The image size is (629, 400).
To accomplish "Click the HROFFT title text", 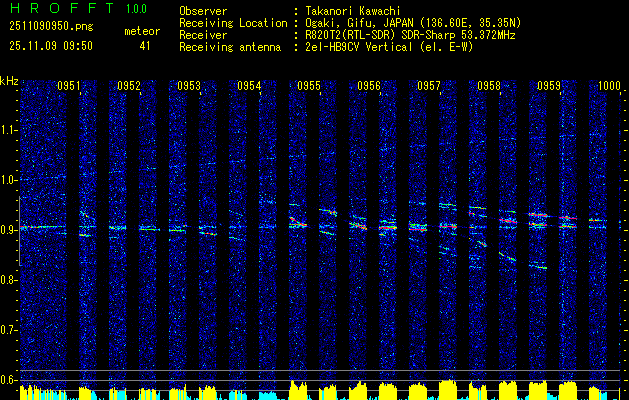I will (x=62, y=8).
